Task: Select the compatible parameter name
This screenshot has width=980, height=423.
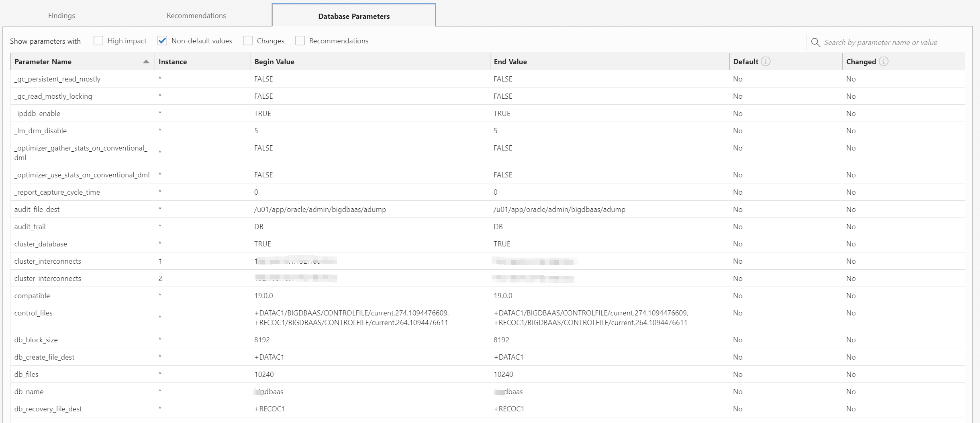Action: click(x=32, y=296)
